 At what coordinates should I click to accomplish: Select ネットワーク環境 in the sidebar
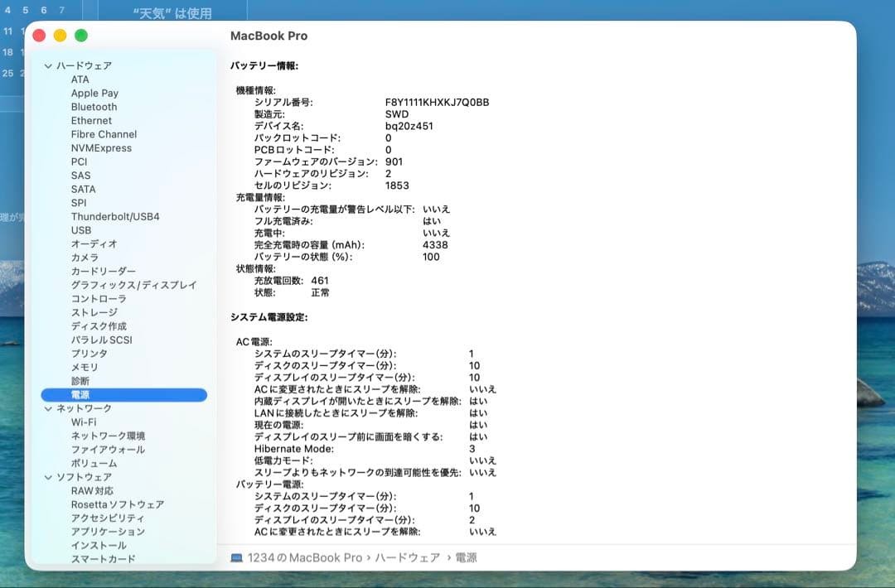[x=108, y=436]
